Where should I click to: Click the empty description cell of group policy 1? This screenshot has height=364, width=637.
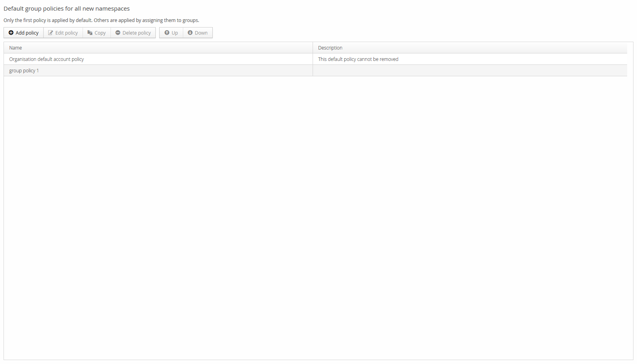click(469, 71)
